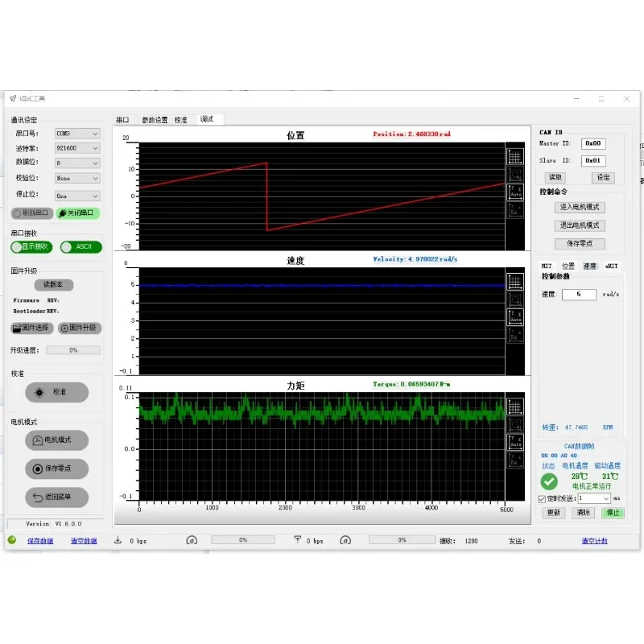The image size is (644, 644).
Task: Click the upload speed arrow icon in status bar
Action: click(298, 540)
